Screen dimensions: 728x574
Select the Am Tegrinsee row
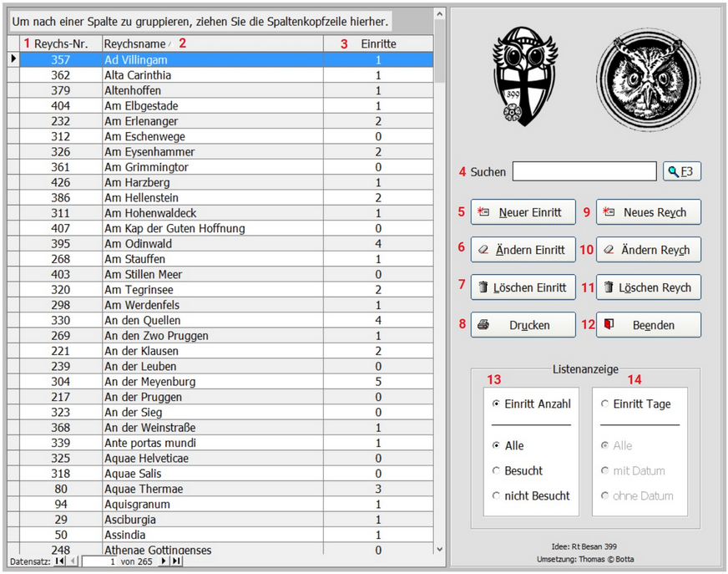pyautogui.click(x=226, y=290)
